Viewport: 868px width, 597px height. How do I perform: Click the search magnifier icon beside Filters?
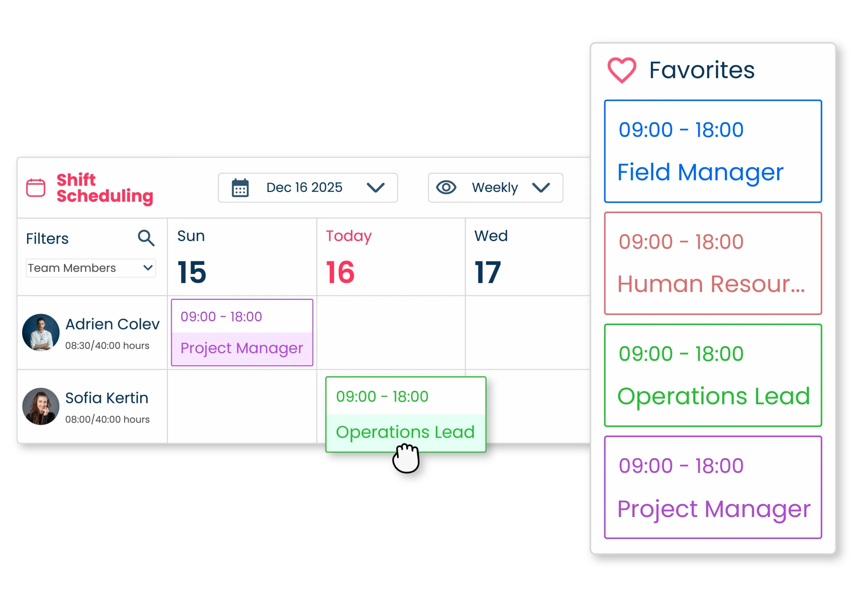[x=146, y=238]
